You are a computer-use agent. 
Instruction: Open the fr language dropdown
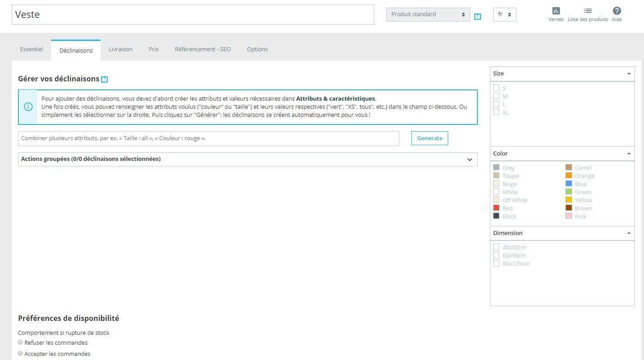click(505, 14)
